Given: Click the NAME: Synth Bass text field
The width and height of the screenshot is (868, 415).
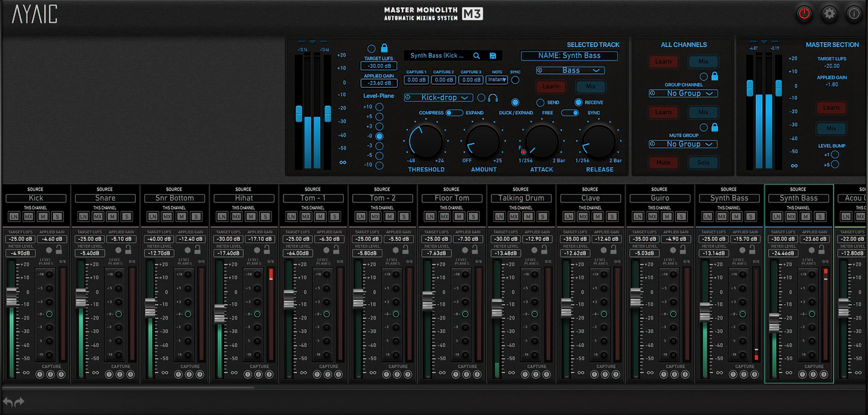Looking at the screenshot, I should tap(569, 55).
